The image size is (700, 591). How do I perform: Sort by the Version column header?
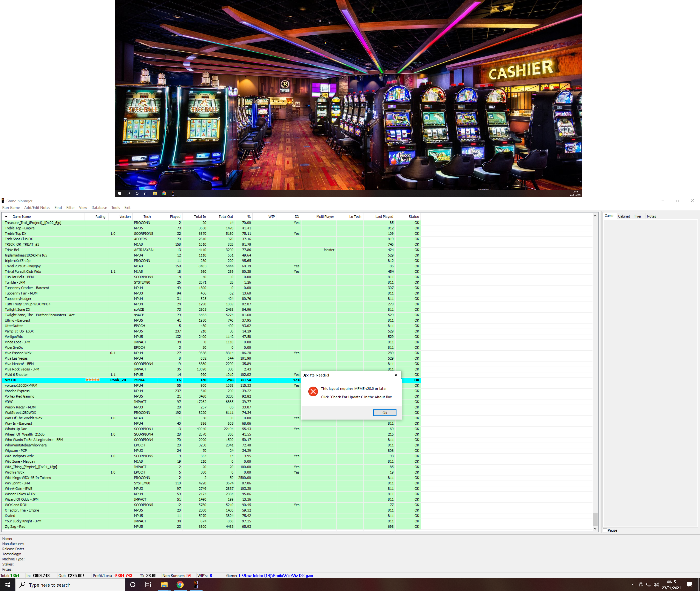(x=120, y=217)
